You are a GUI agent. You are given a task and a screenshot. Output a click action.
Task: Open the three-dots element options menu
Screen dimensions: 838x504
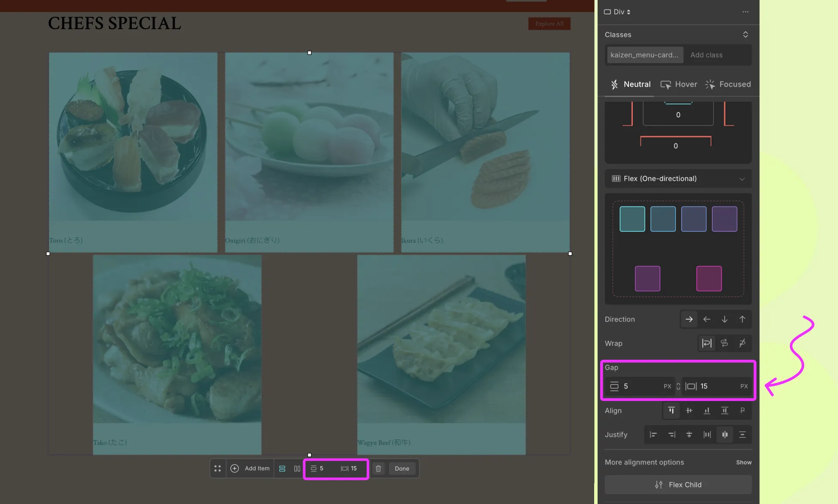tap(745, 12)
